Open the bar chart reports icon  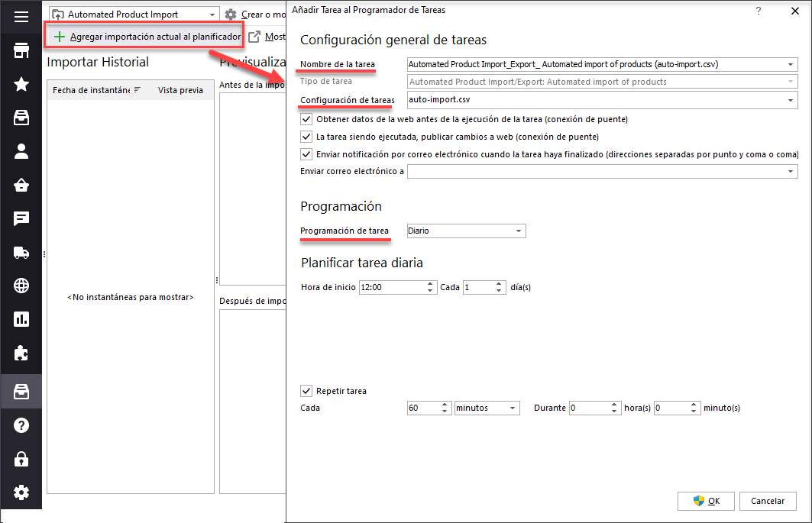tap(21, 319)
